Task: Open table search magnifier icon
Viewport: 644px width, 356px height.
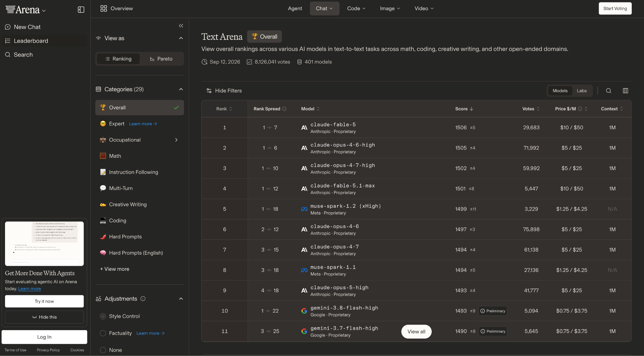Action: pyautogui.click(x=608, y=91)
